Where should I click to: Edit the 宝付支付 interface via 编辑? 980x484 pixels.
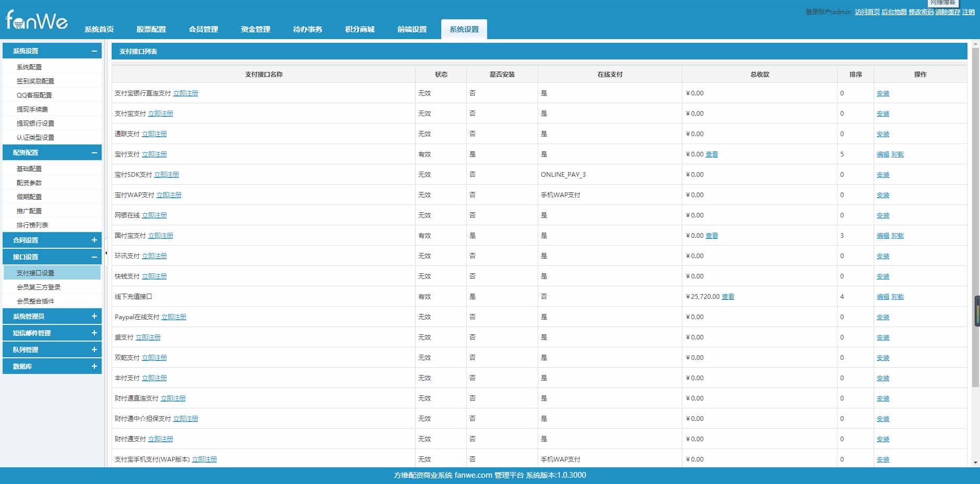point(882,154)
